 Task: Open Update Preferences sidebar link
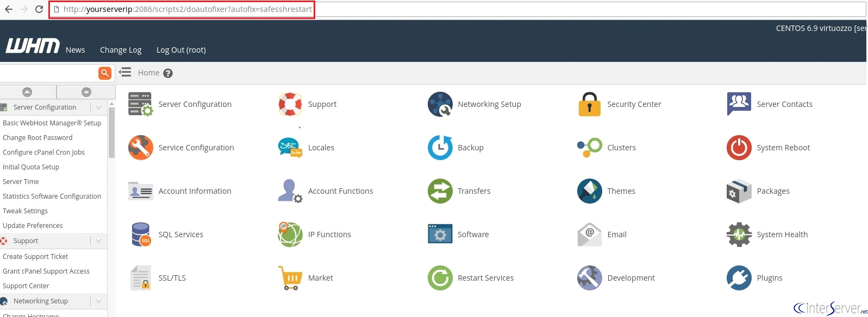point(33,226)
